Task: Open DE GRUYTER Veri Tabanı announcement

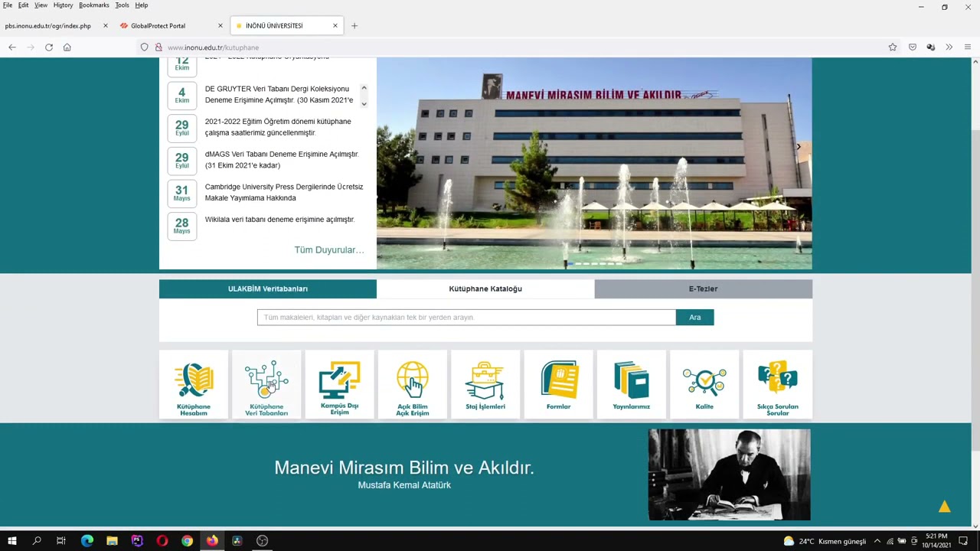Action: (279, 94)
